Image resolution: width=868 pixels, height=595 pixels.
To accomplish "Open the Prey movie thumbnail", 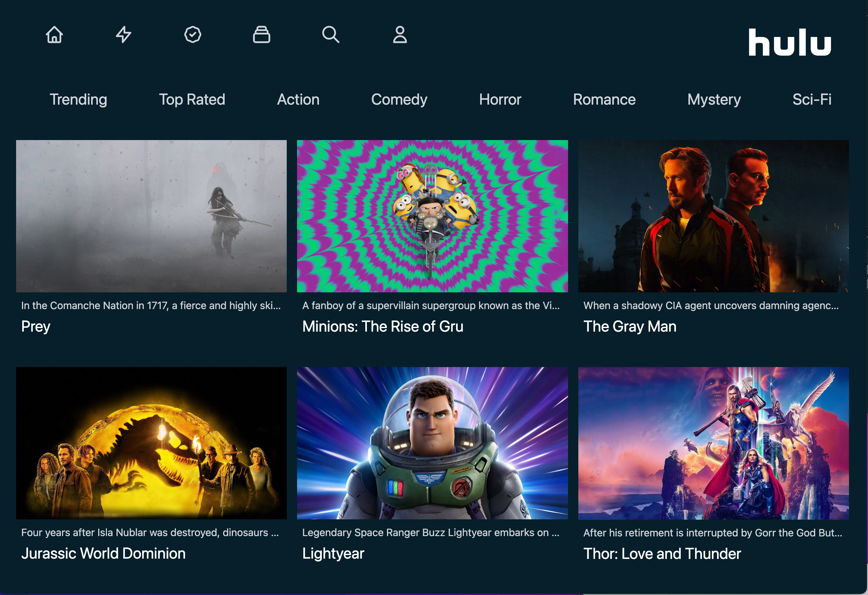I will pos(151,216).
